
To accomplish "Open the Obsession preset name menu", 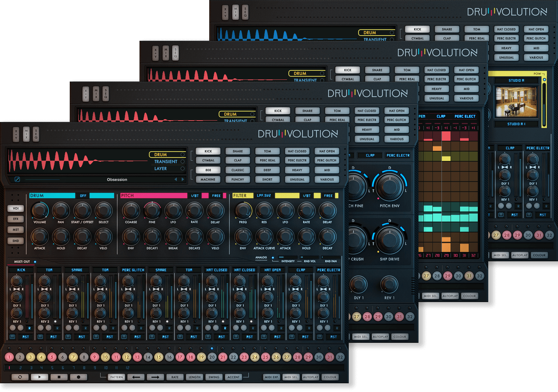I will [117, 179].
